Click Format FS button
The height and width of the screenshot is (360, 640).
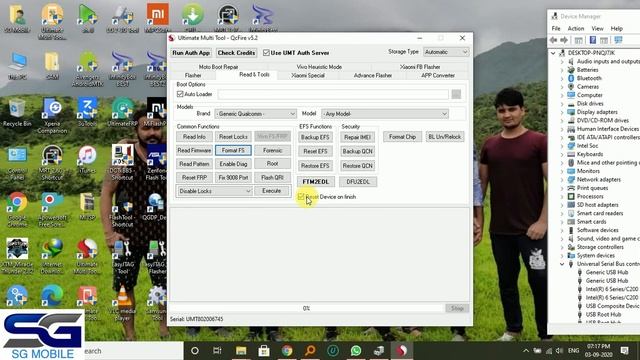(x=233, y=150)
